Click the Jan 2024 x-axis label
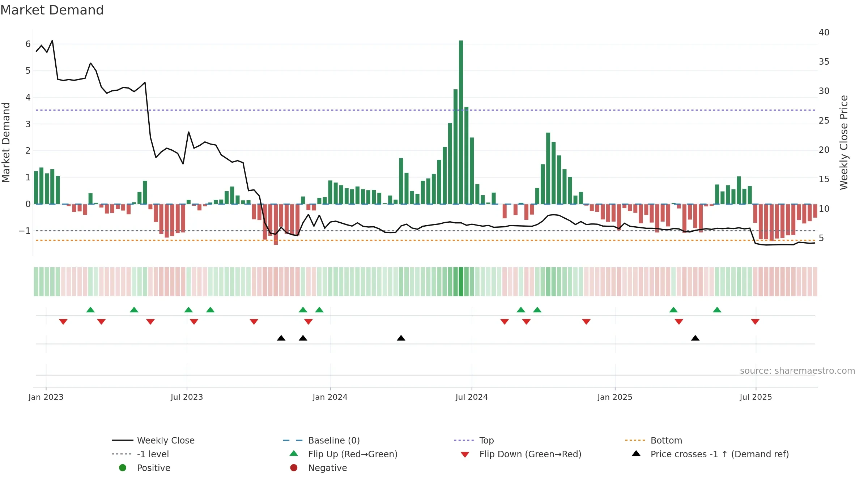 click(330, 397)
